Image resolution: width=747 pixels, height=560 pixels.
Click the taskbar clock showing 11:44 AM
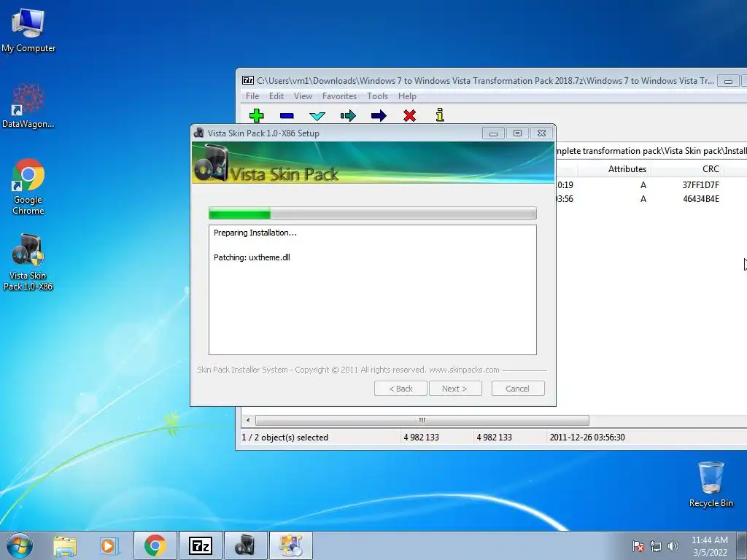click(710, 546)
